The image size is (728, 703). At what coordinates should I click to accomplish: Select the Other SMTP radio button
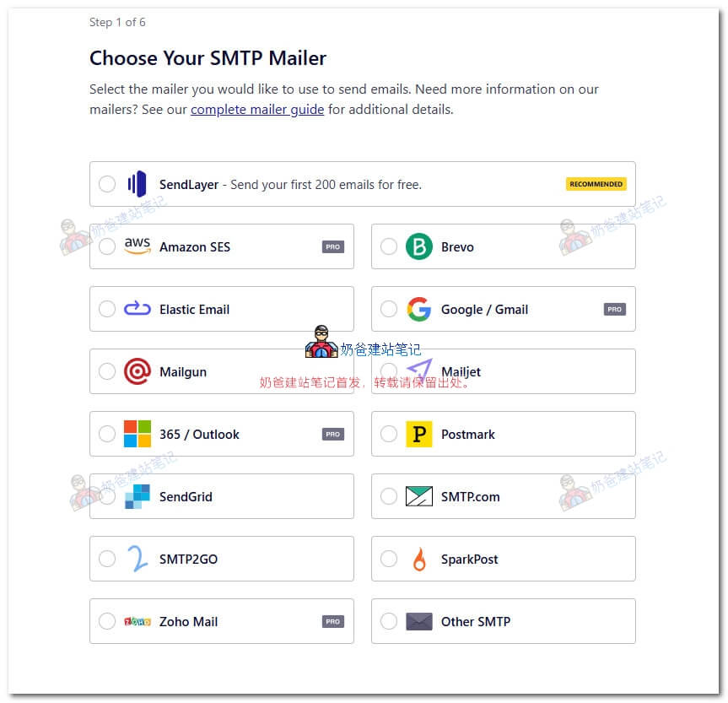click(389, 621)
